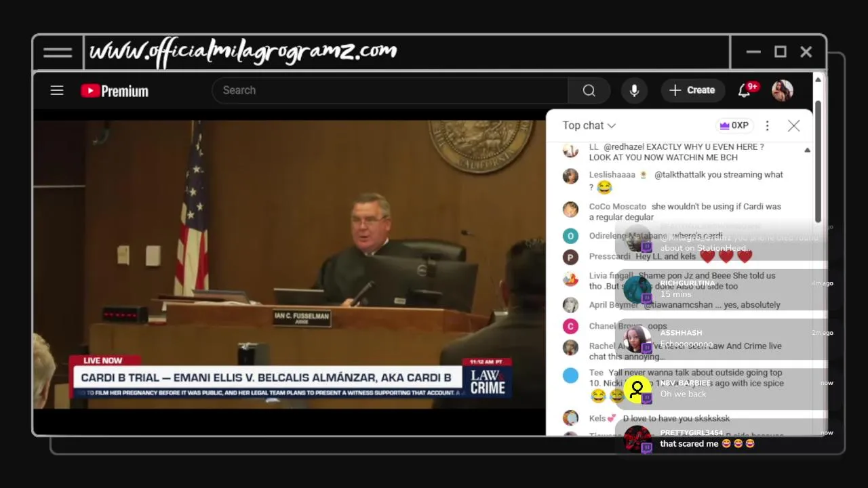Click the Odireleng Matabane avatar with letter O

pos(570,236)
